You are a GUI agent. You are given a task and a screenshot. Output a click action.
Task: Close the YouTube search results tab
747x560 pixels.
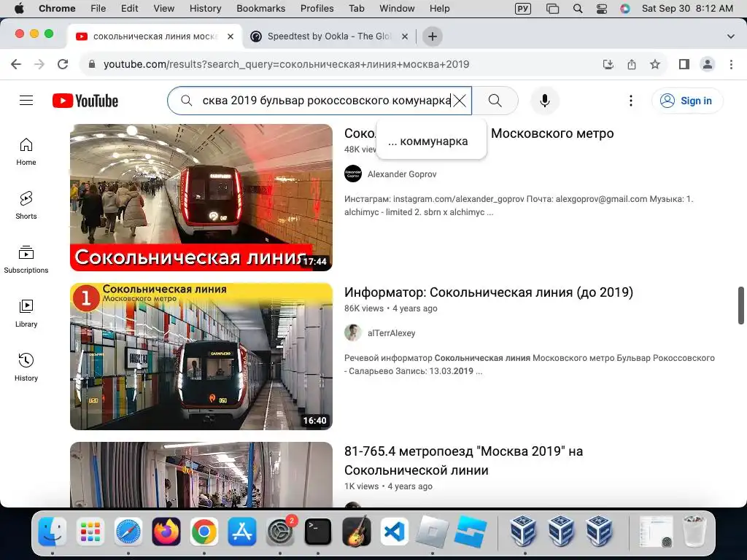[x=230, y=36]
